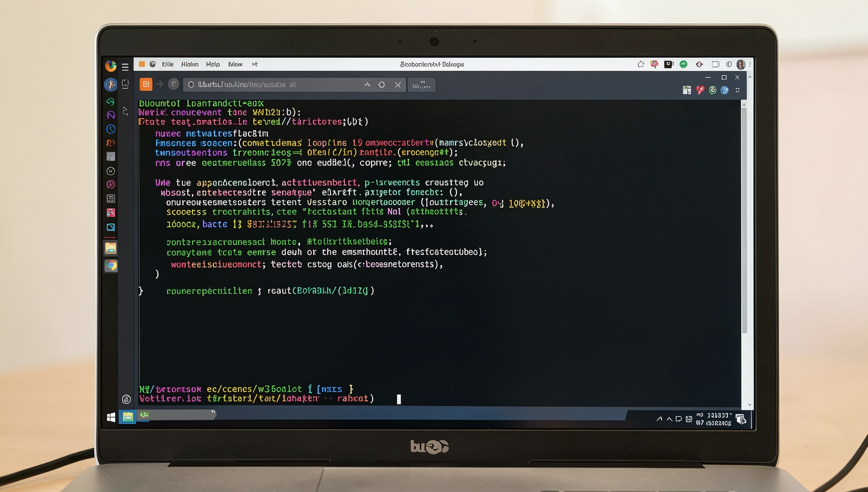868x492 pixels.
Task: Click the red heart-shaped icon
Action: click(x=700, y=90)
